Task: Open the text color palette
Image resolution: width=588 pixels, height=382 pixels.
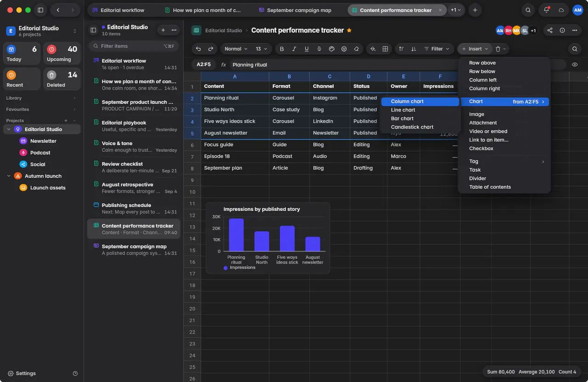Action: (332, 49)
